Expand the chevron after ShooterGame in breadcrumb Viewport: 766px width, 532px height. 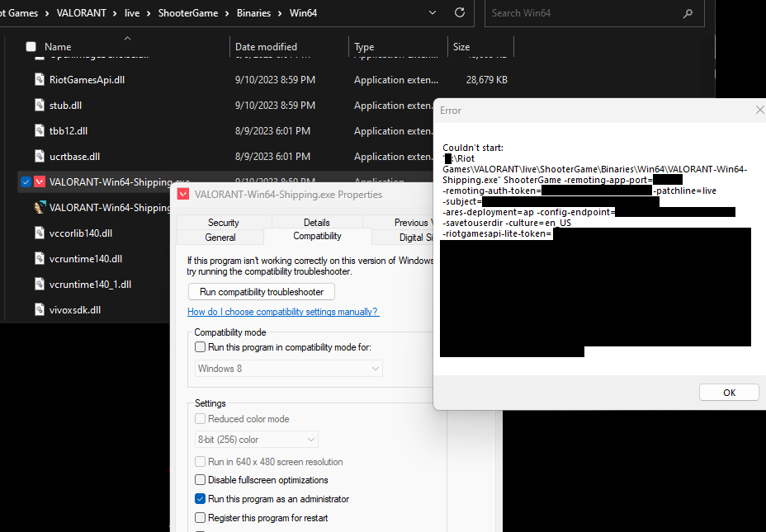(x=227, y=13)
